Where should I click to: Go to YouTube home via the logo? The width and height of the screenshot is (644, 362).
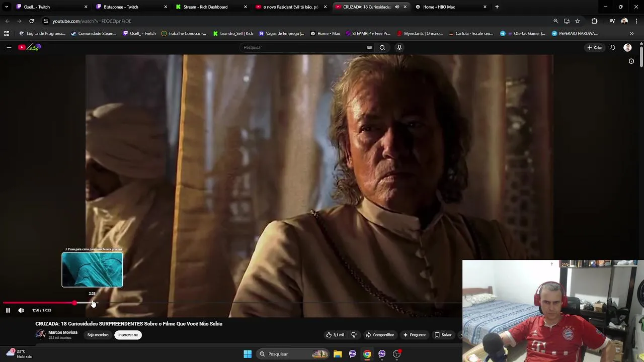coord(30,47)
